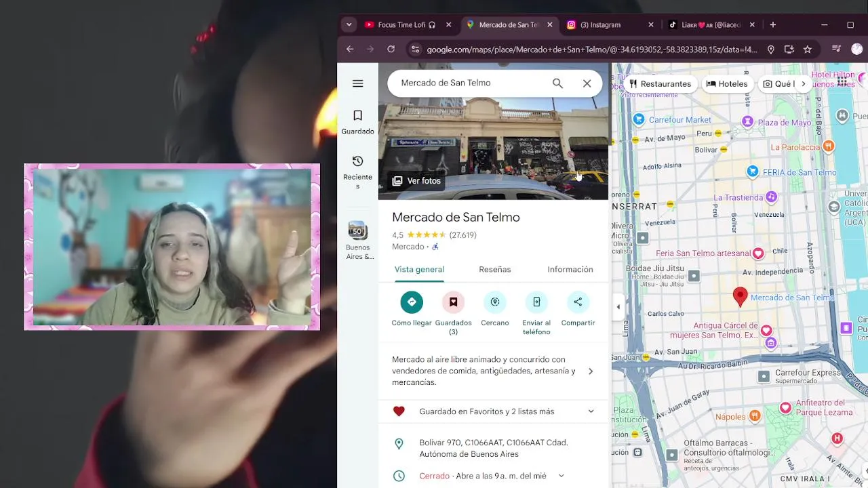Filter map by Restaurantes chip
This screenshot has width=868, height=488.
660,84
